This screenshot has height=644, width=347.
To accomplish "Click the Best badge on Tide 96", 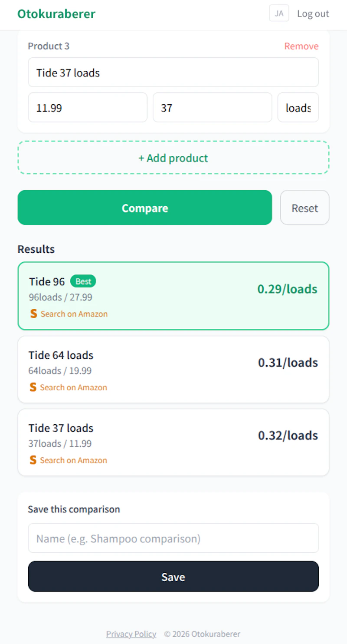I will pos(83,281).
